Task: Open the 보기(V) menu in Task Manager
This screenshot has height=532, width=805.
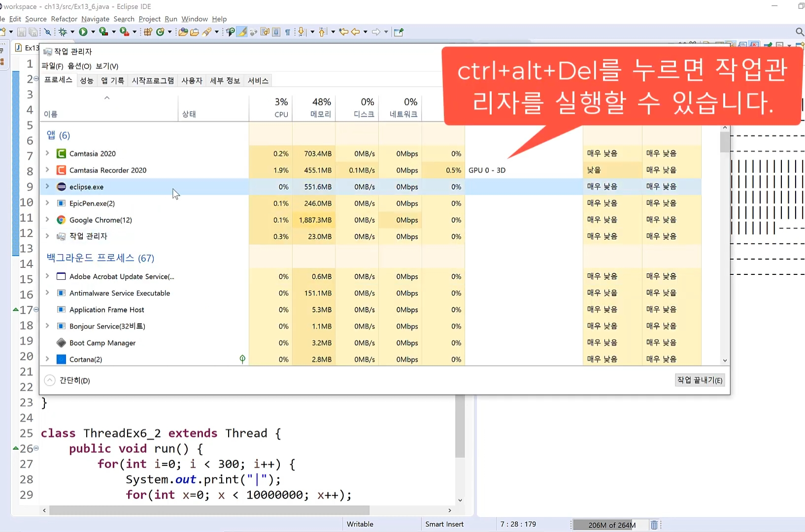Action: [x=107, y=66]
